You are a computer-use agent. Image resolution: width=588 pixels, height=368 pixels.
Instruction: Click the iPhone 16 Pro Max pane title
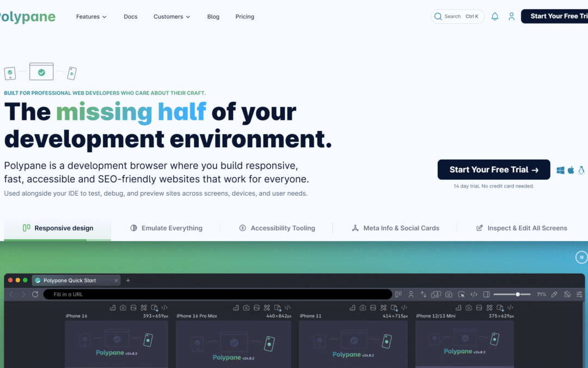pyautogui.click(x=197, y=316)
